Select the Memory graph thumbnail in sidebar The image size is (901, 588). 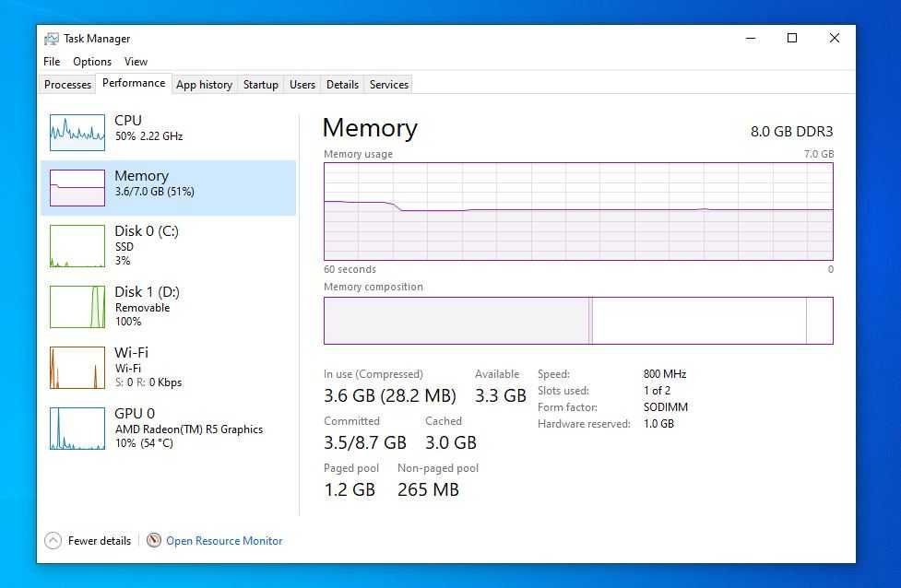pos(77,188)
